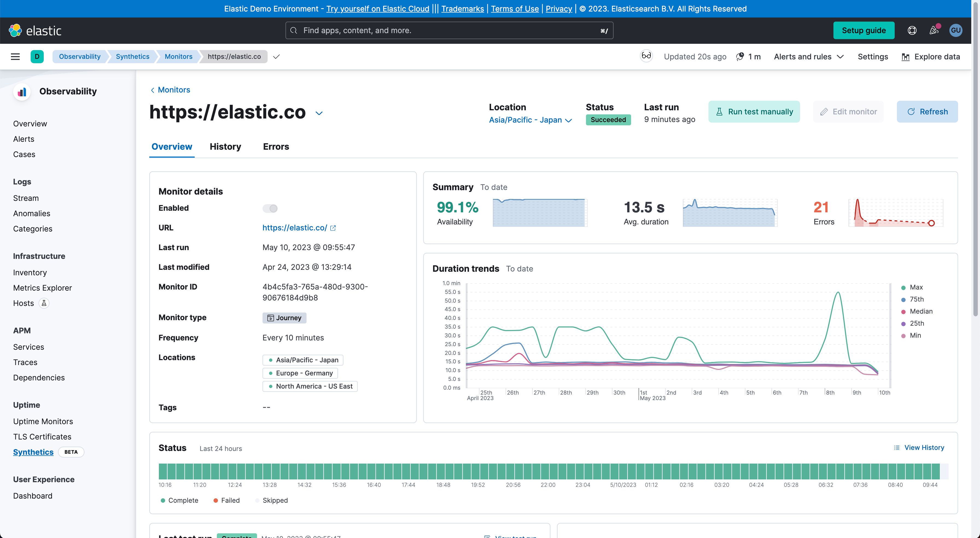This screenshot has height=538, width=980.
Task: Click the Find apps search field
Action: [449, 30]
